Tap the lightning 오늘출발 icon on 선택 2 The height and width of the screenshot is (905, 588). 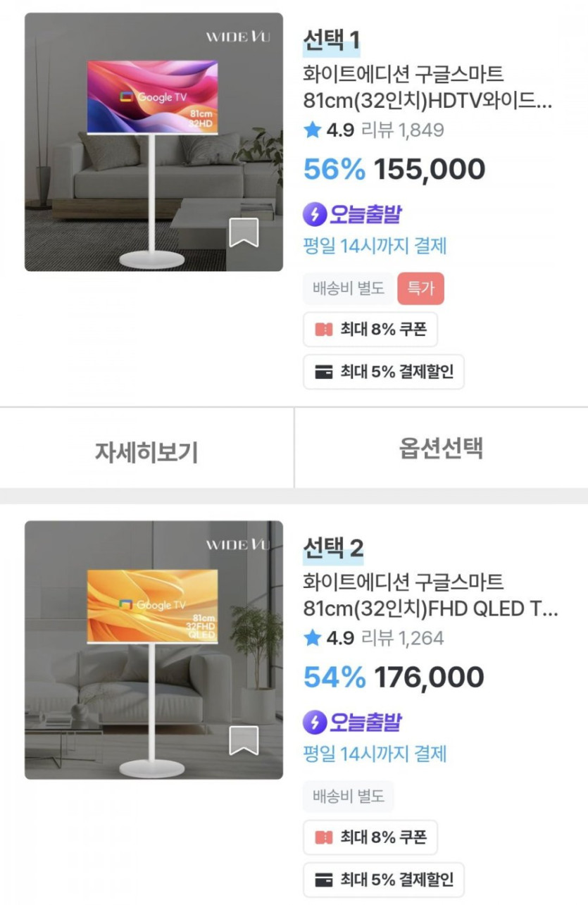pos(315,722)
